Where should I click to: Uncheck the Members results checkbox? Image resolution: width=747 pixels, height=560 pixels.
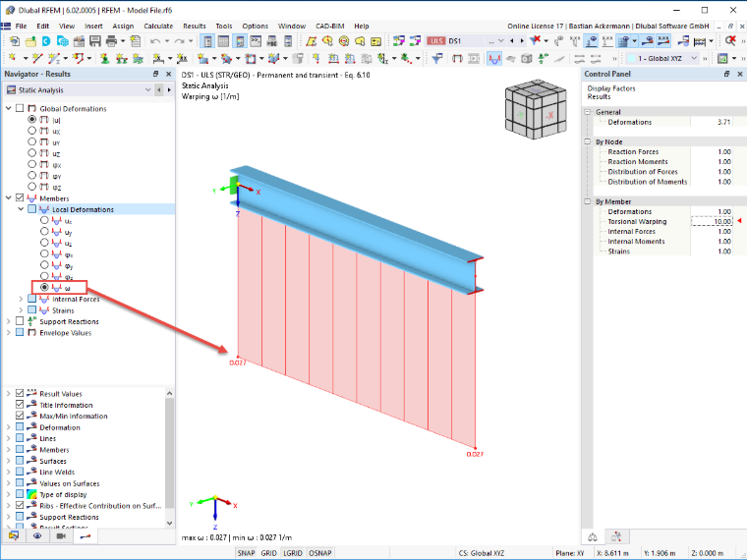click(x=20, y=197)
